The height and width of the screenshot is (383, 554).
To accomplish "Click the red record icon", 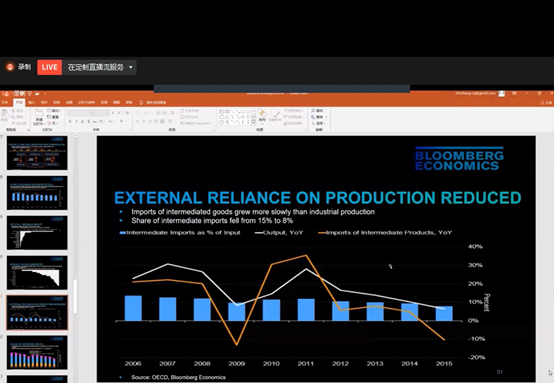I will tap(10, 67).
